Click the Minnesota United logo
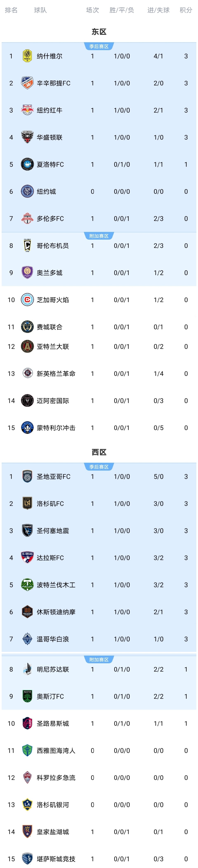 [27, 669]
